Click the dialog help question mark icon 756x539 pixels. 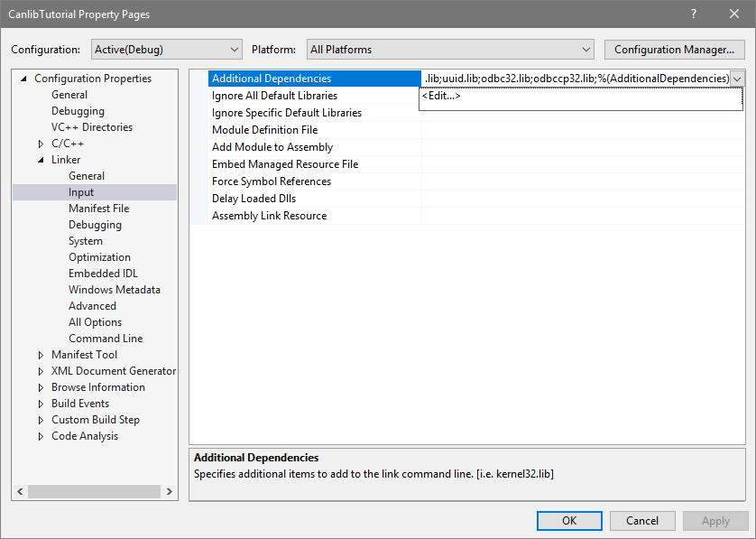coord(693,14)
